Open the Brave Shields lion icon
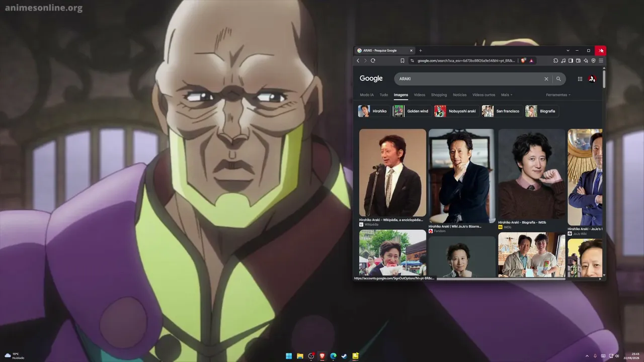Viewport: 644px width, 362px height. click(523, 60)
